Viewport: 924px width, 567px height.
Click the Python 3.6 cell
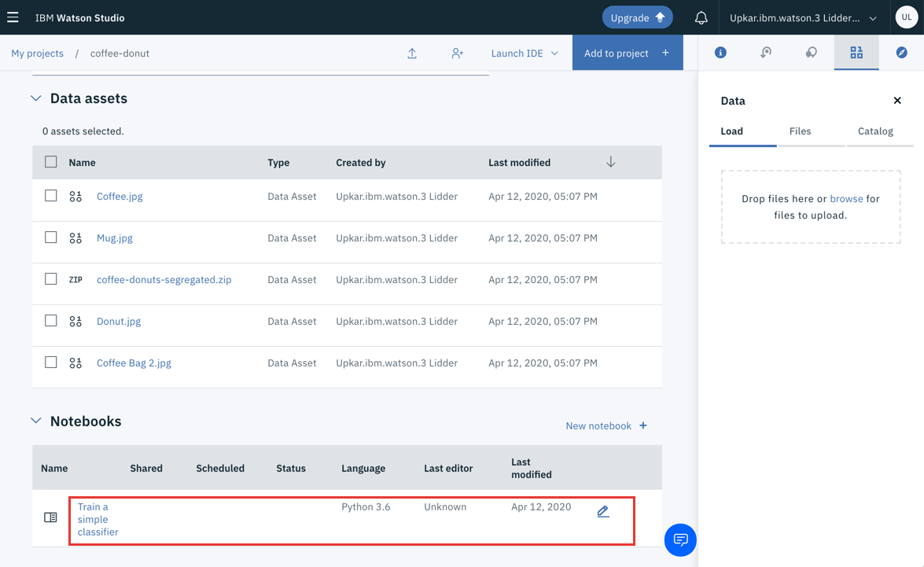pyautogui.click(x=366, y=507)
